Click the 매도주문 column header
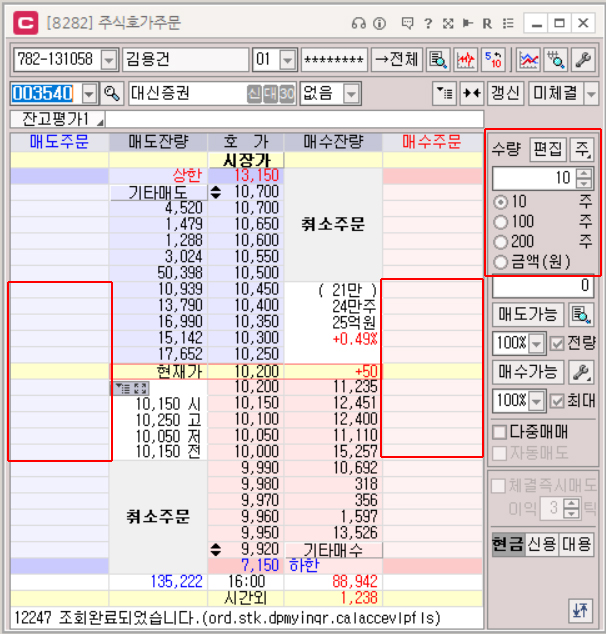The height and width of the screenshot is (634, 606). [x=59, y=142]
